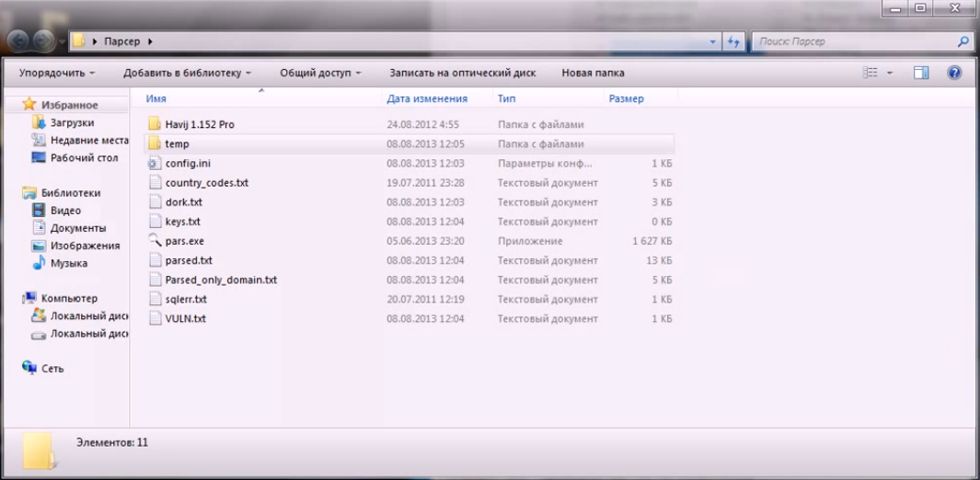Image resolution: width=980 pixels, height=480 pixels.
Task: Sort files by Дата изменения column
Action: coord(427,98)
